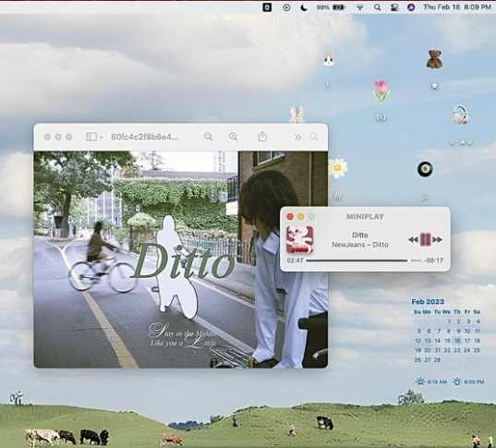Click the Preview window title 60fc4c2f8b6e4
Viewport: 496px width, 448px height.
pos(145,137)
